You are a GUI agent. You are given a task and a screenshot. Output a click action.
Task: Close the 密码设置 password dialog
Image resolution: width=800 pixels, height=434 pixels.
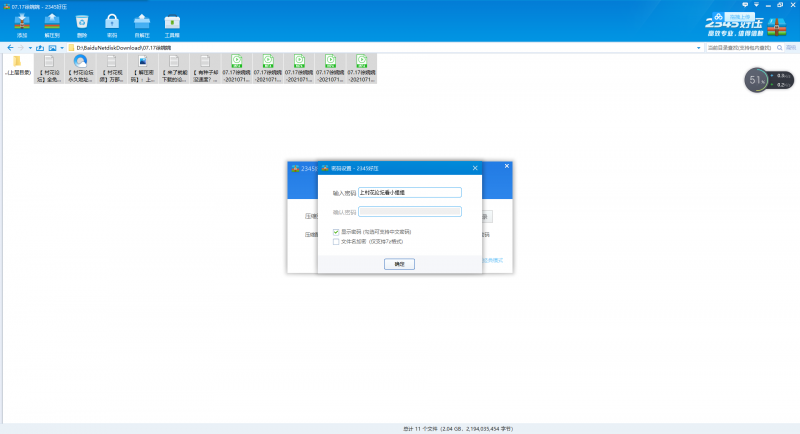[x=476, y=170]
